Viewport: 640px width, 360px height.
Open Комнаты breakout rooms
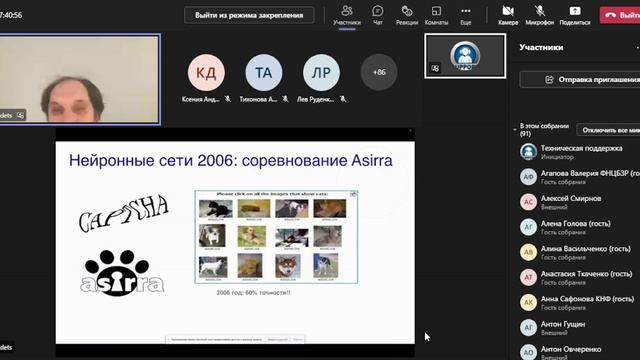coord(436,16)
